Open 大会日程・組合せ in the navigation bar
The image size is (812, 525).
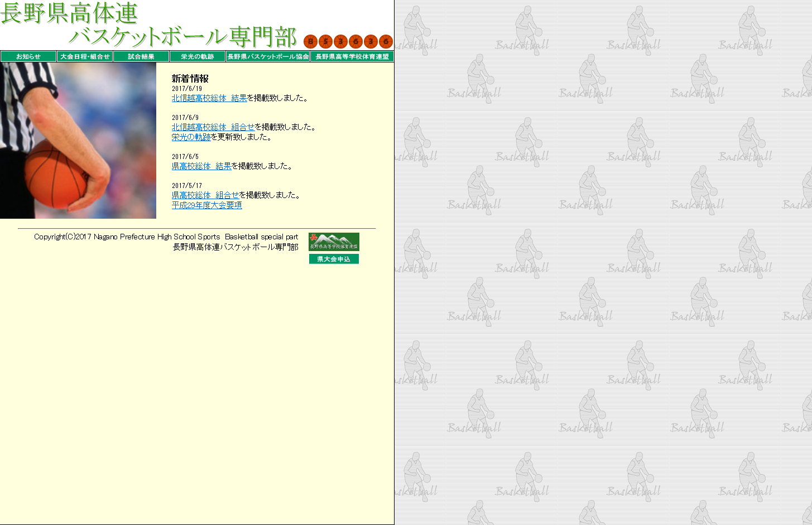click(85, 56)
